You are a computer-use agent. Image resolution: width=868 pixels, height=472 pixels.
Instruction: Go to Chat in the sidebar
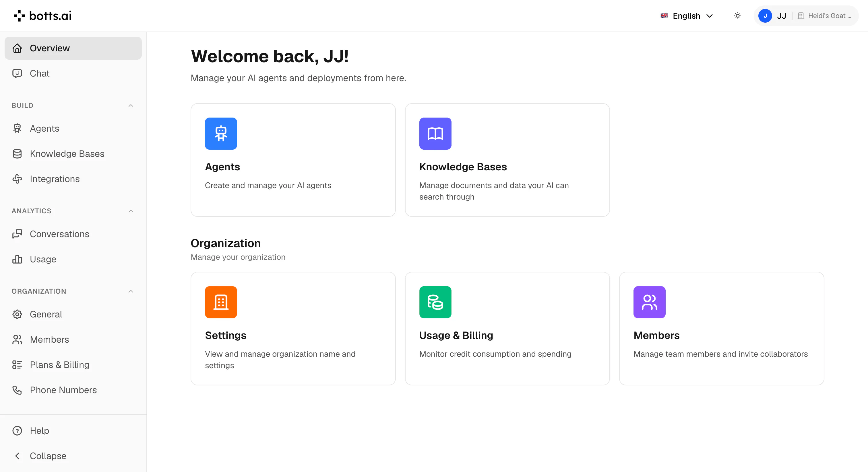73,73
